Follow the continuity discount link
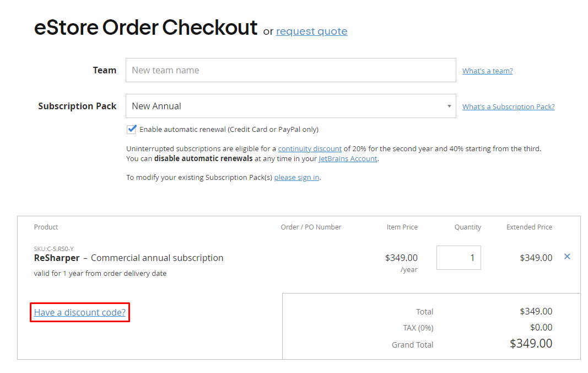Image resolution: width=588 pixels, height=373 pixels. [x=310, y=149]
